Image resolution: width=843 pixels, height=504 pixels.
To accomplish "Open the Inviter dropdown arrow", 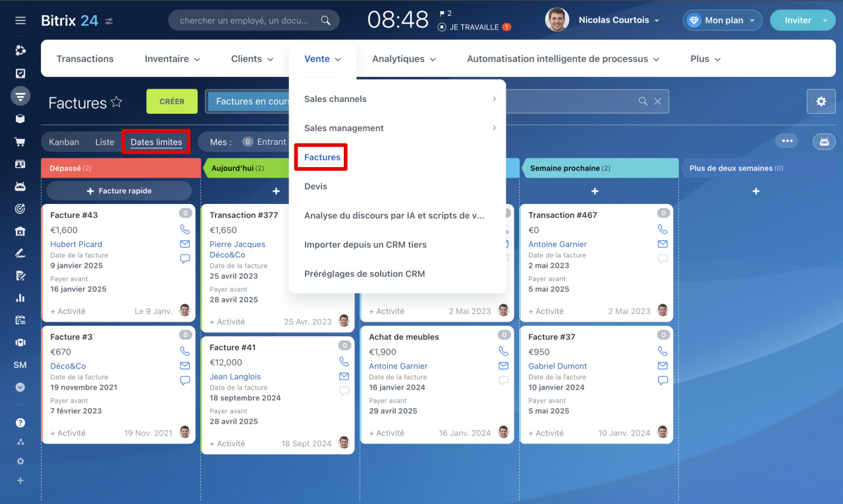I will click(x=825, y=20).
